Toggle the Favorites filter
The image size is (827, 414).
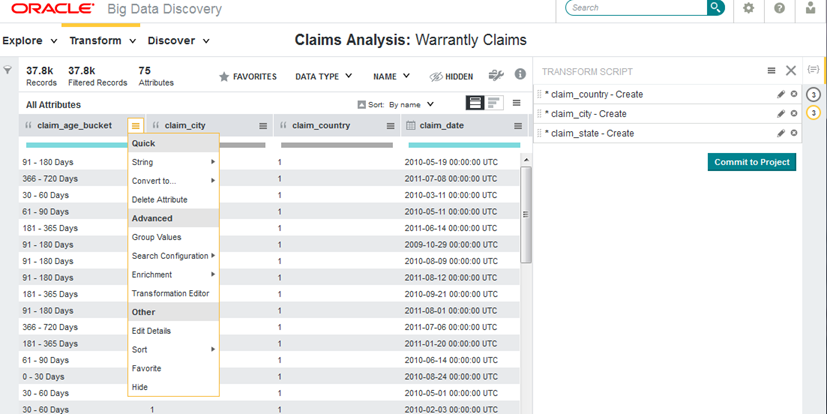[248, 77]
